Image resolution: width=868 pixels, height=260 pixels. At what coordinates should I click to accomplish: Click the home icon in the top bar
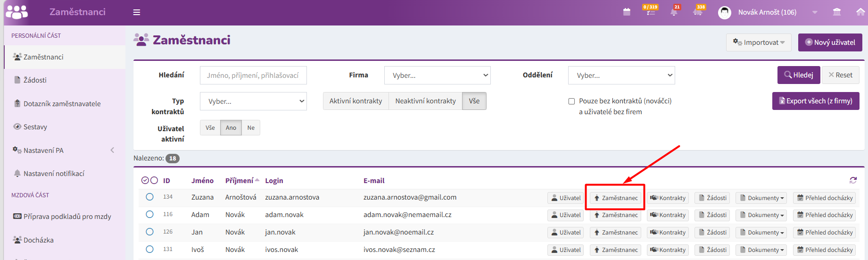(x=860, y=12)
